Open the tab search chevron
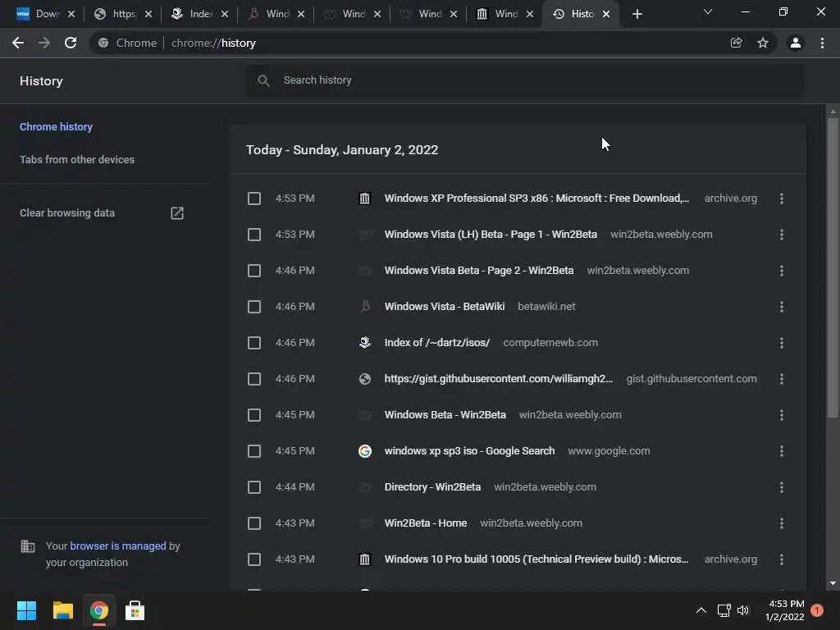This screenshot has height=630, width=840. coord(708,11)
